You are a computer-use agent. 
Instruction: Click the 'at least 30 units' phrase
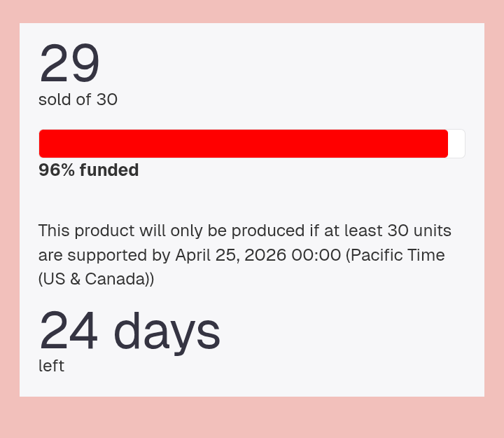(388, 231)
